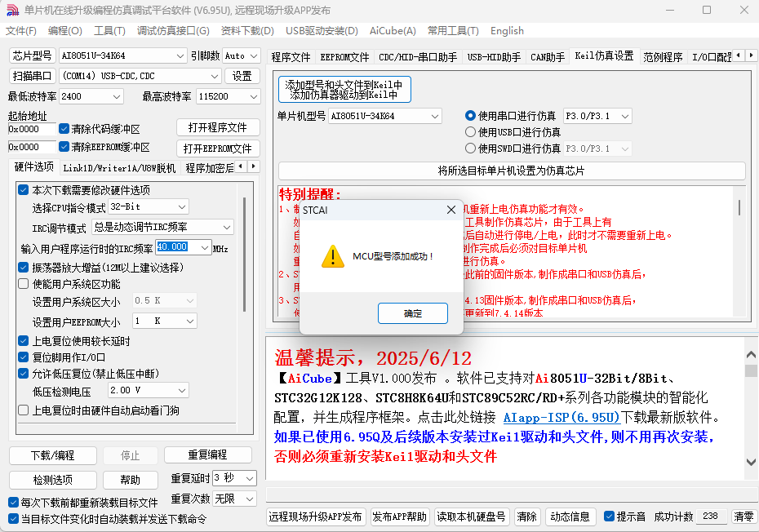759x532 pixels.
Task: Switch to the EEPROM文件 tab
Action: (x=344, y=57)
